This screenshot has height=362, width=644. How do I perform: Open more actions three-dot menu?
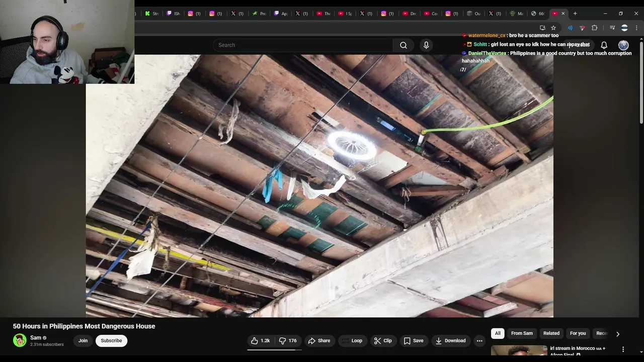pyautogui.click(x=479, y=341)
